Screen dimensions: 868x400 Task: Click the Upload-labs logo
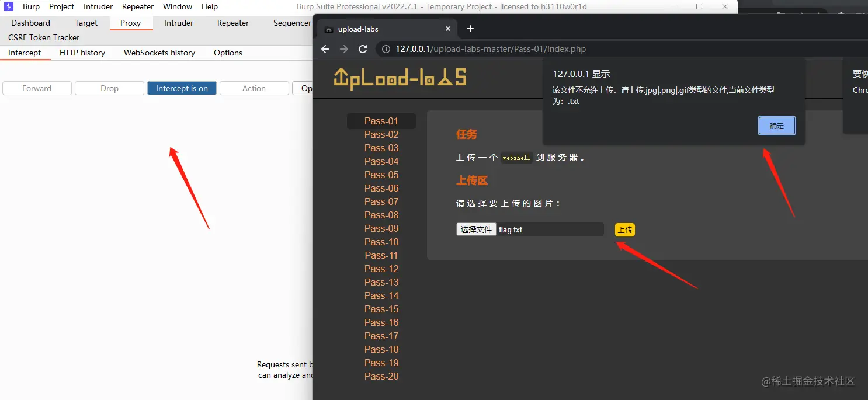click(x=400, y=78)
